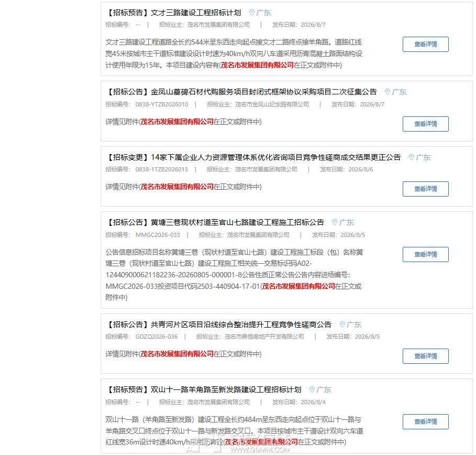The height and width of the screenshot is (455, 476).
Task: Open 查看详情 for 双山十一路 plan
Action: coord(425,422)
